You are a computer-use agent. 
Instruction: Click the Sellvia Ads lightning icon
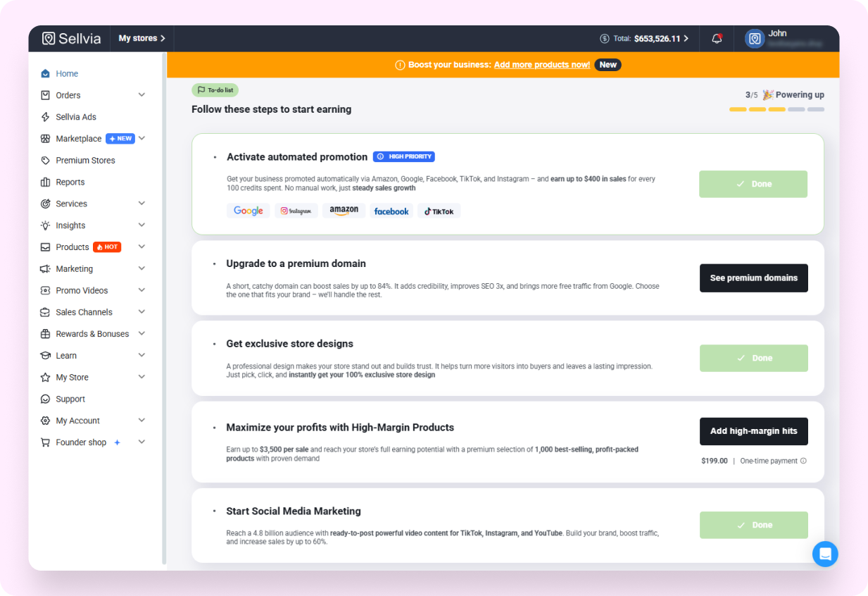tap(46, 117)
